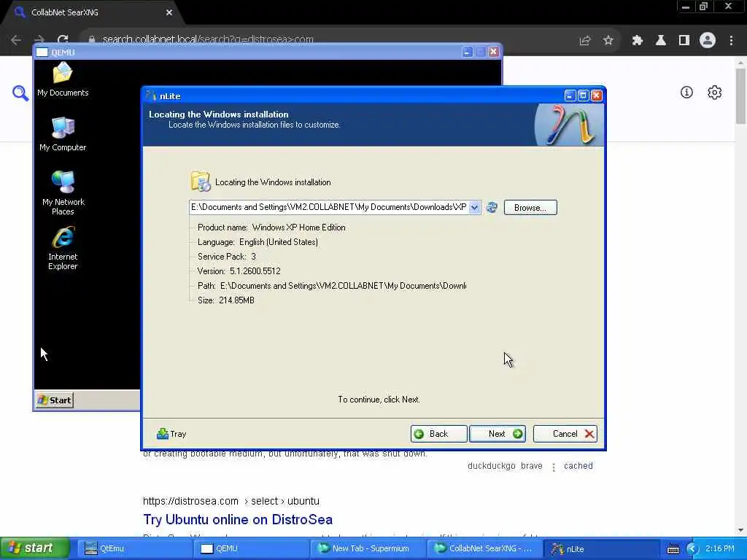747x560 pixels.
Task: Open SearXNG preferences gear icon
Action: point(715,93)
